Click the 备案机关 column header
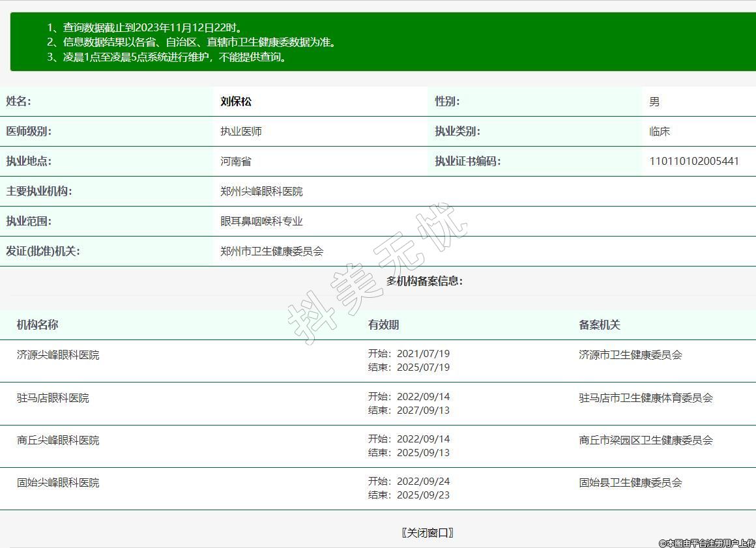This screenshot has height=548, width=756. click(599, 325)
